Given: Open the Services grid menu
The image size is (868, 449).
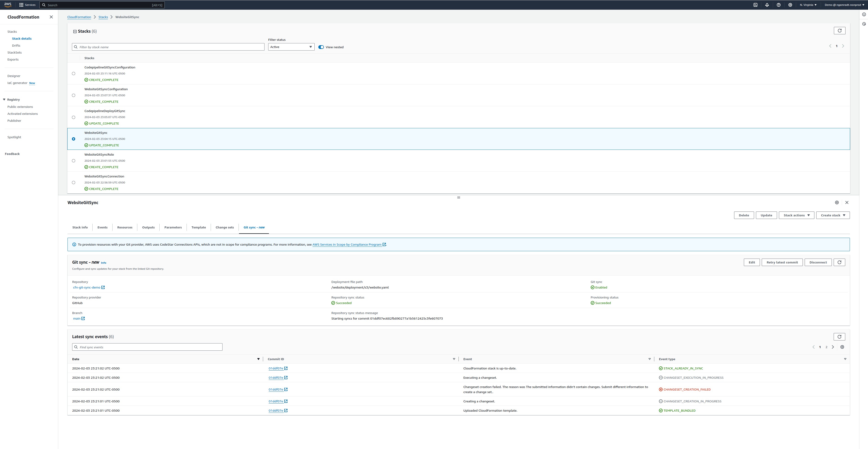Looking at the screenshot, I should pos(27,5).
